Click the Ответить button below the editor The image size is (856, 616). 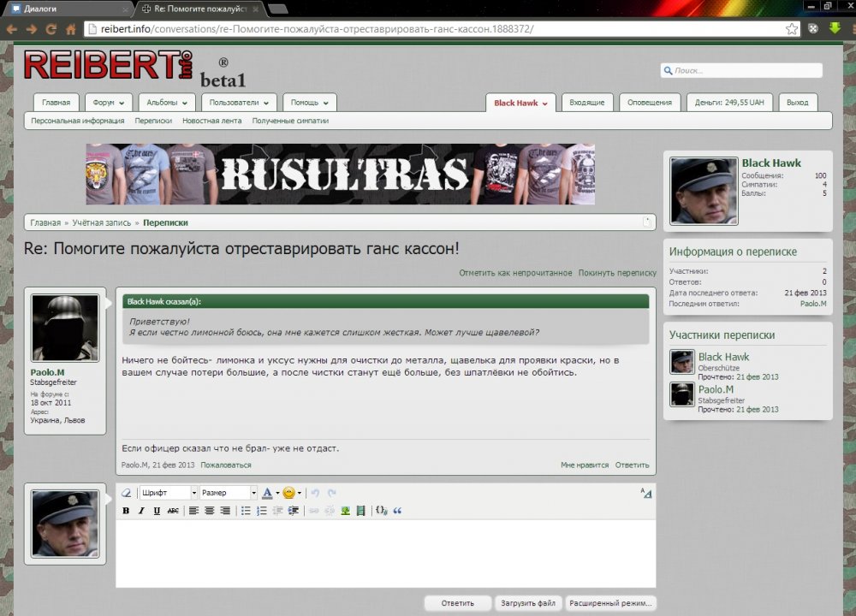click(x=457, y=603)
